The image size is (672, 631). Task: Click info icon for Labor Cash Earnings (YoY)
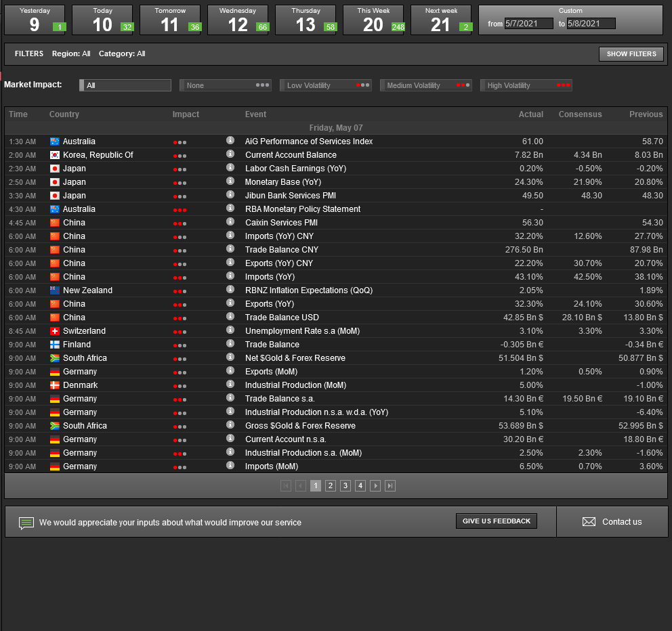tap(230, 167)
